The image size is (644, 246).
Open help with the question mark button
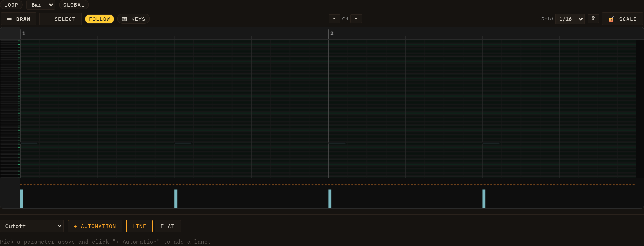pos(593,18)
